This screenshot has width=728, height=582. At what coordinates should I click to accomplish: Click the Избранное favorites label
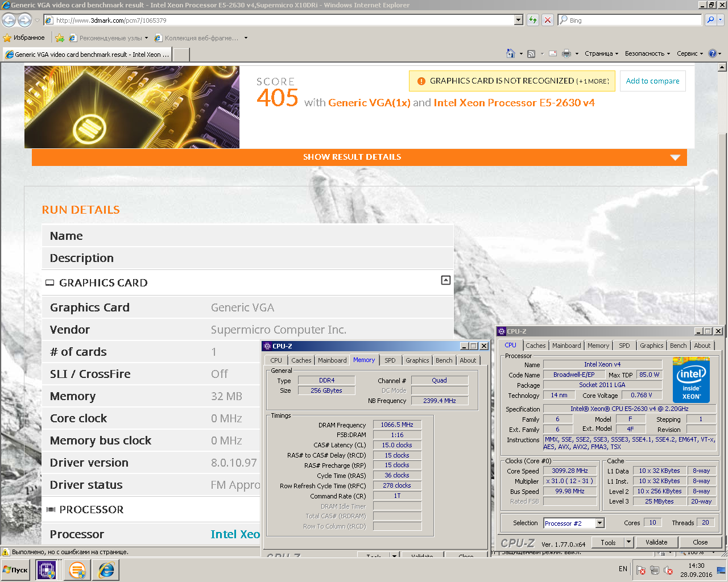coord(29,38)
